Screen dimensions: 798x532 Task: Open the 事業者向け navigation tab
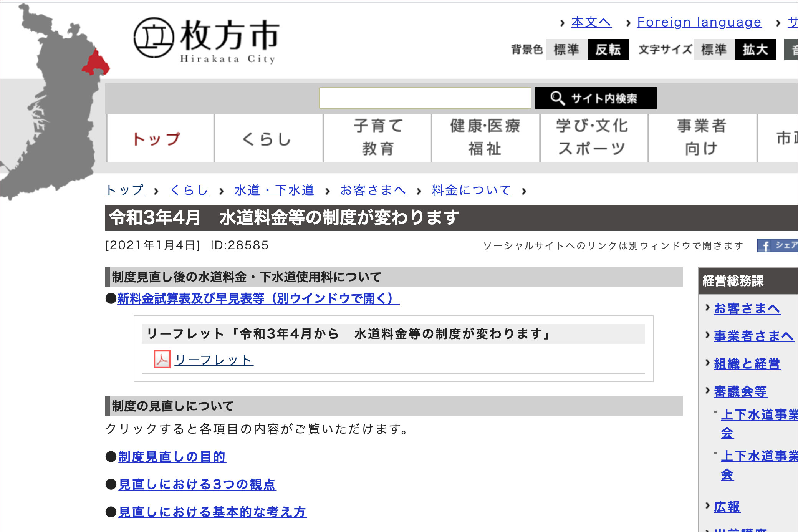coord(702,138)
